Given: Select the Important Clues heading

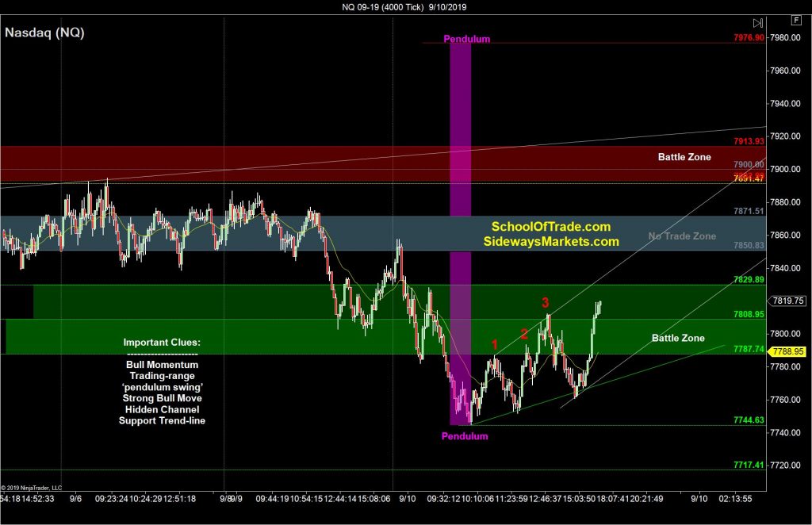Looking at the screenshot, I should (162, 343).
